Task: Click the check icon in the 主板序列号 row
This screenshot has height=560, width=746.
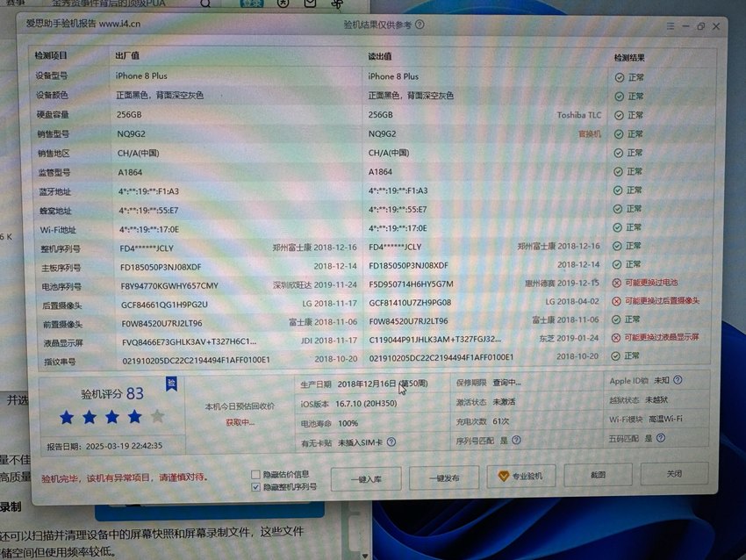Action: (617, 264)
